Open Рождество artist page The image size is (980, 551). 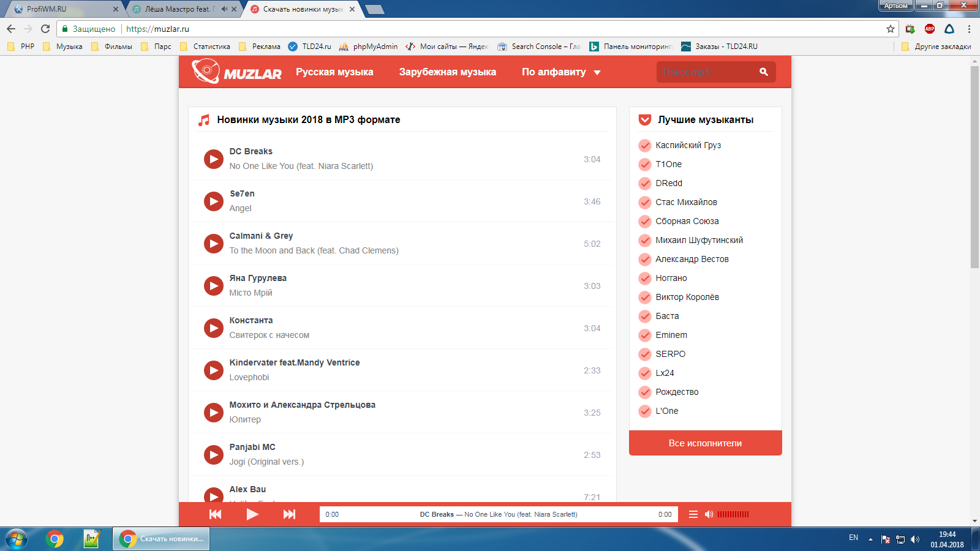click(677, 392)
